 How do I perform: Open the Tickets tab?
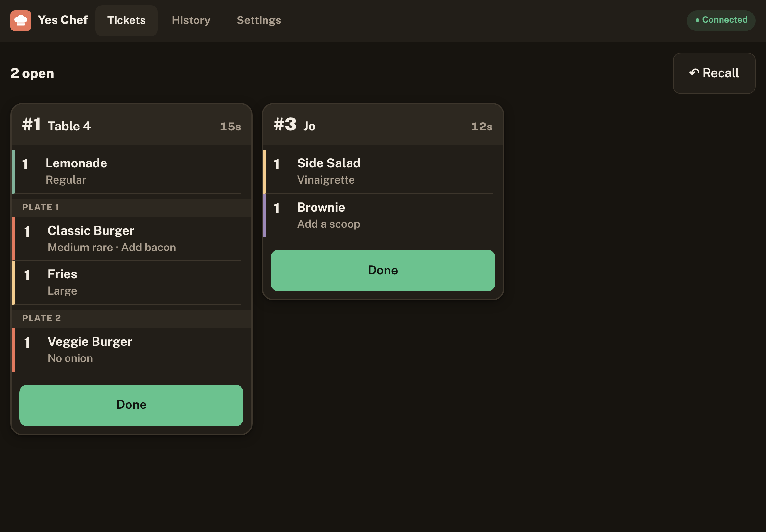(x=126, y=20)
